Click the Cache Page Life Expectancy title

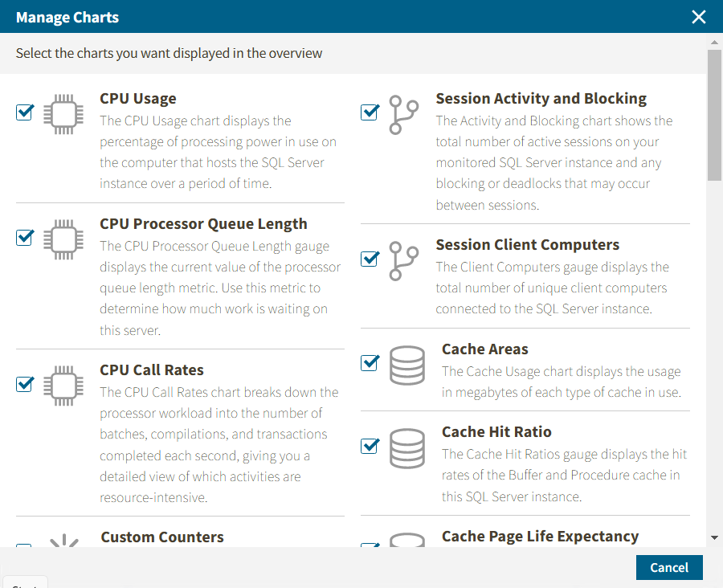pyautogui.click(x=540, y=536)
